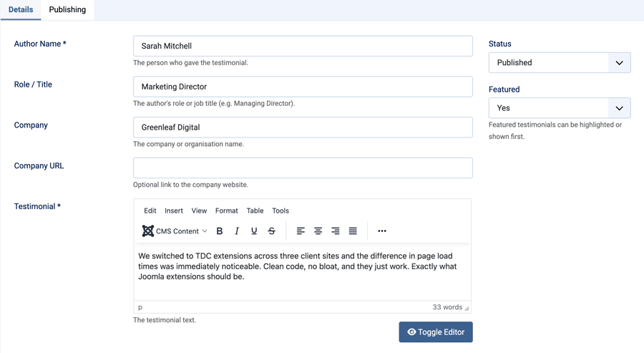Align text right in editor
Viewport: 644px width, 353px height.
click(335, 231)
